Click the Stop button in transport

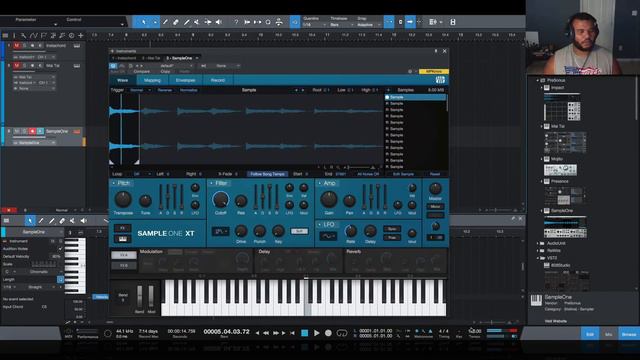click(x=304, y=333)
